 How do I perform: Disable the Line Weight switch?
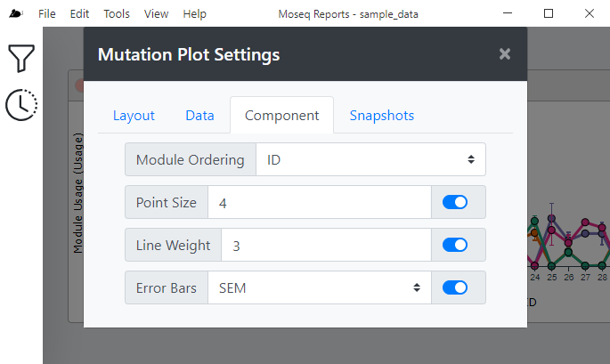click(455, 245)
